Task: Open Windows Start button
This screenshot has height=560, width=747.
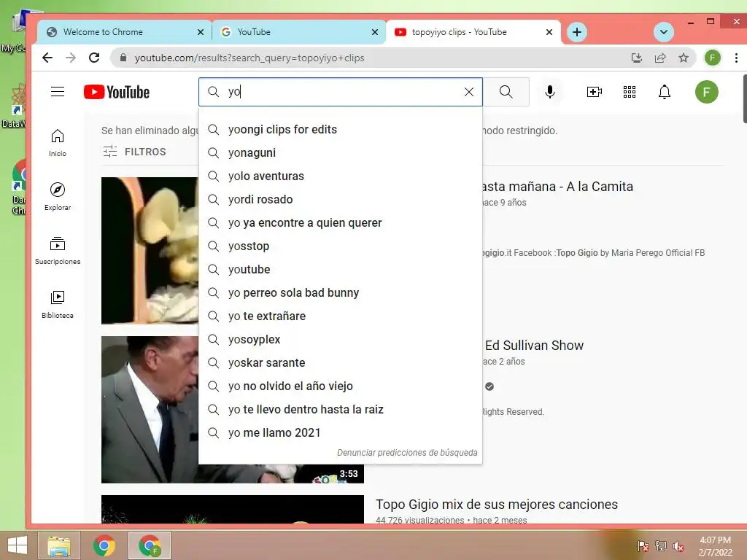Action: (18, 545)
